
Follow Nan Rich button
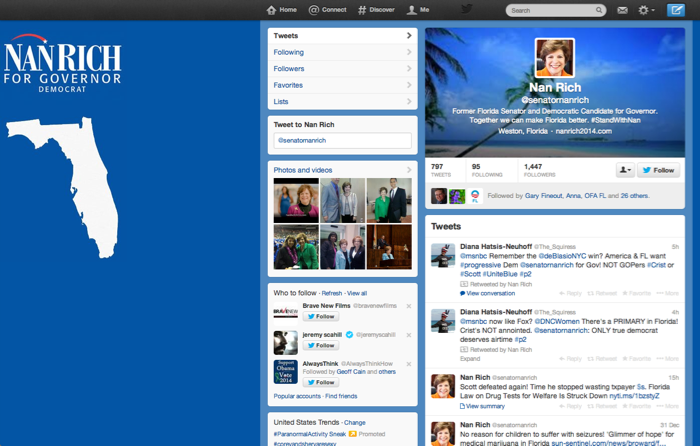tap(658, 170)
